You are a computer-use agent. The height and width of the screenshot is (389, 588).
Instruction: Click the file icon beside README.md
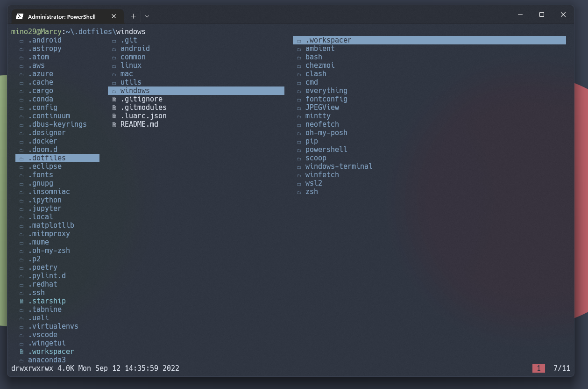[114, 124]
